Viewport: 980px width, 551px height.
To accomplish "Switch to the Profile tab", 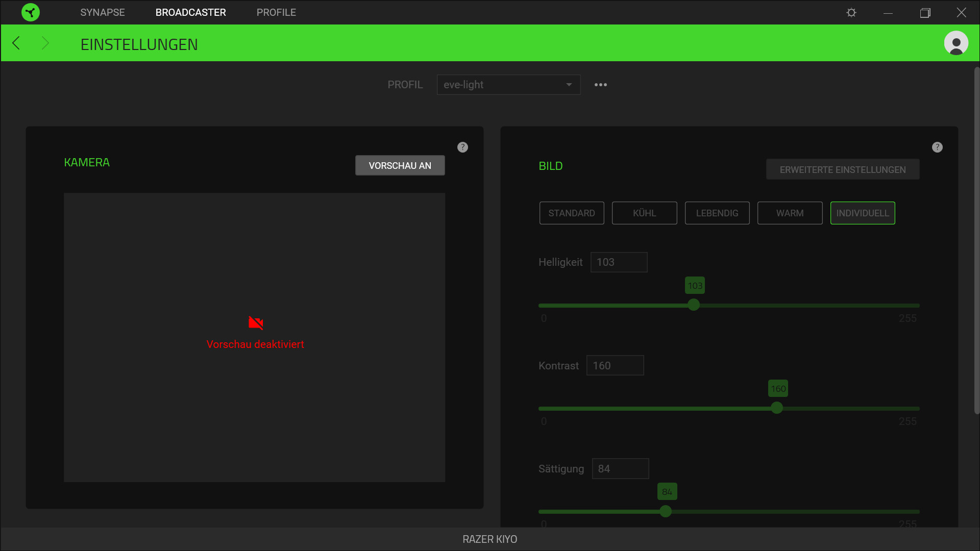I will click(276, 12).
